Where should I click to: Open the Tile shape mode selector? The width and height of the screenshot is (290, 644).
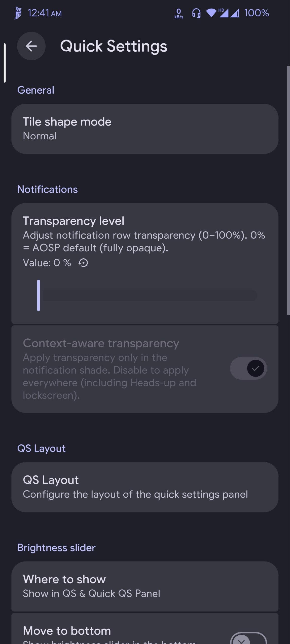click(145, 129)
